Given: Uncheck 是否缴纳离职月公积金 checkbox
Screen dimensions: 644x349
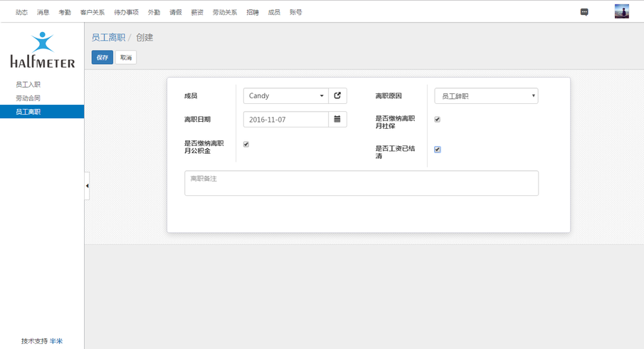Looking at the screenshot, I should click(x=246, y=145).
